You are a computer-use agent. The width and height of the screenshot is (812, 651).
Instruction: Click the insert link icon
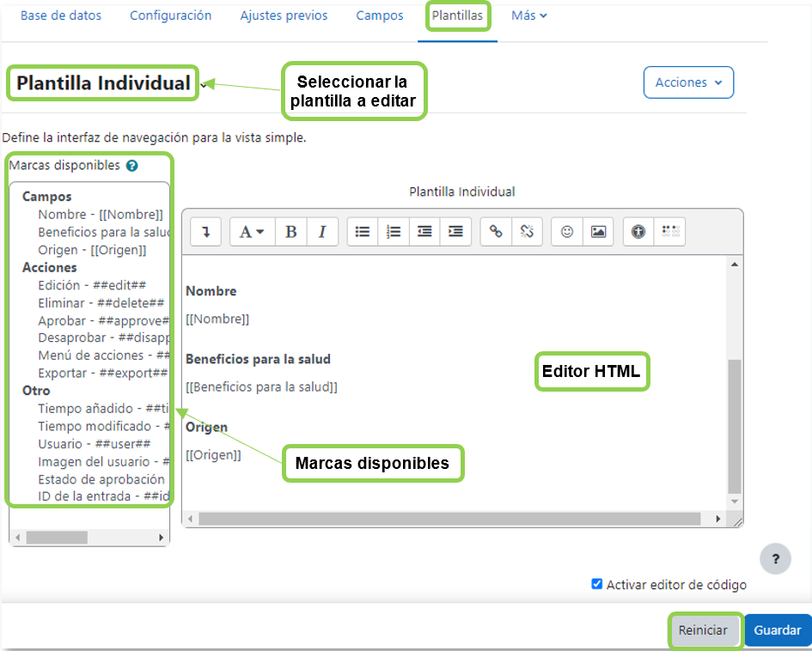[x=496, y=232]
